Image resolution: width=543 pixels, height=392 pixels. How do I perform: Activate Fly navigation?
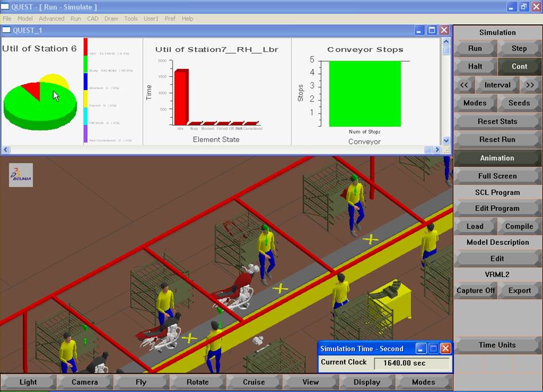pyautogui.click(x=141, y=382)
